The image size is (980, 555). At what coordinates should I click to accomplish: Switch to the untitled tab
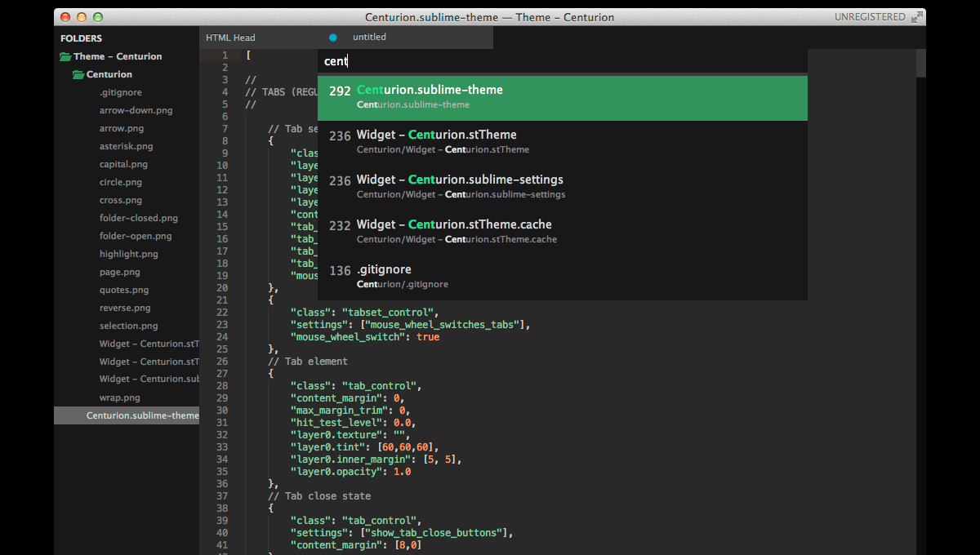pos(369,38)
